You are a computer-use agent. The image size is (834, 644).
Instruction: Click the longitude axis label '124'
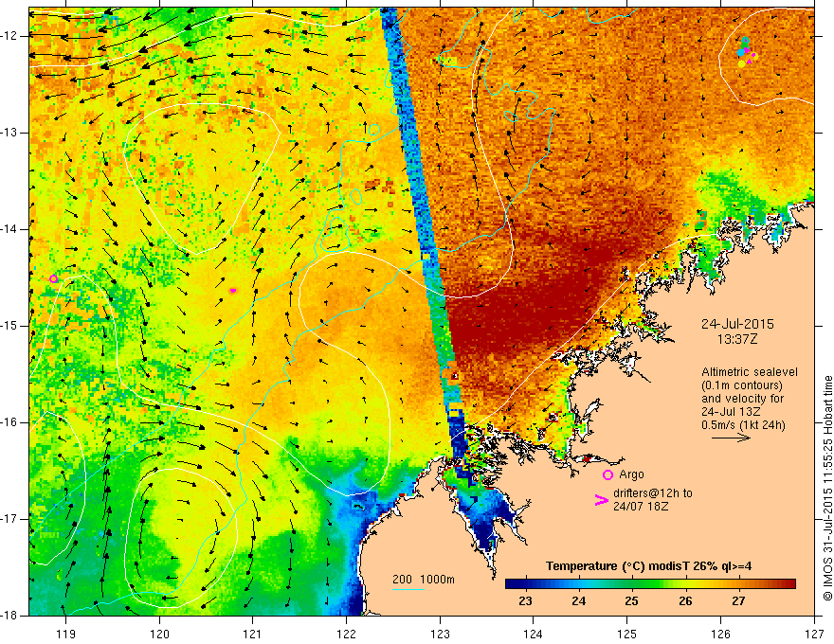[534, 634]
